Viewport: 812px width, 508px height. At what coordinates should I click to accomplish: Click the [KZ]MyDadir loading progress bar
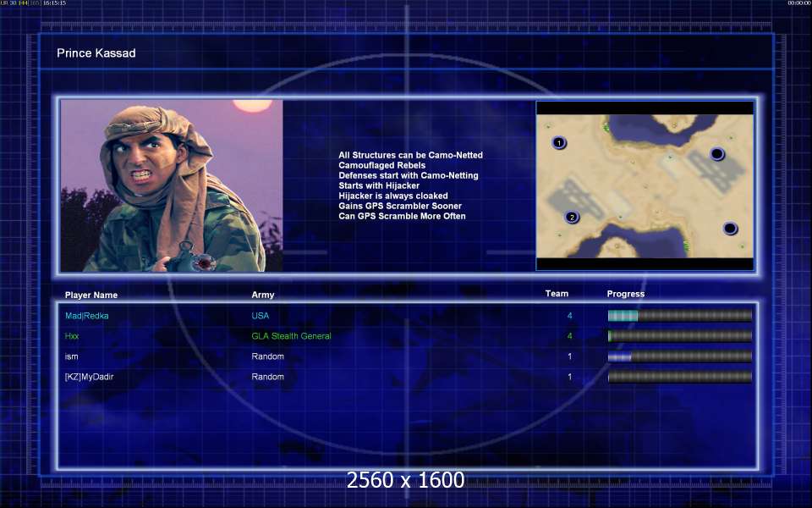pos(679,377)
